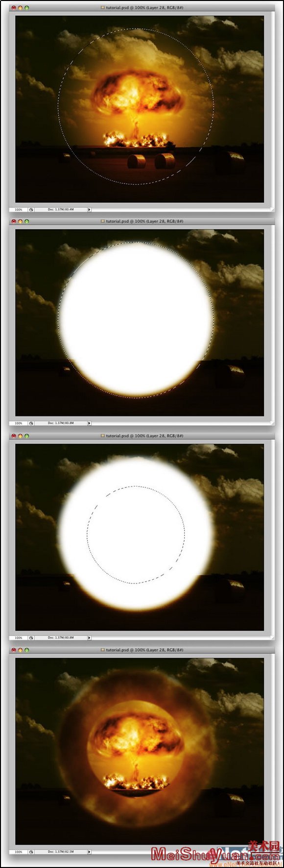The height and width of the screenshot is (868, 284).
Task: Close the window showing the large dashed circular selection over the explosion
Action: (14, 8)
